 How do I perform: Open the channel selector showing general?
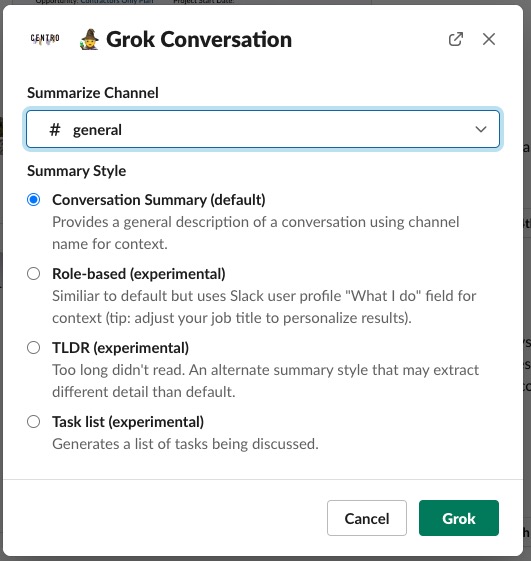263,129
